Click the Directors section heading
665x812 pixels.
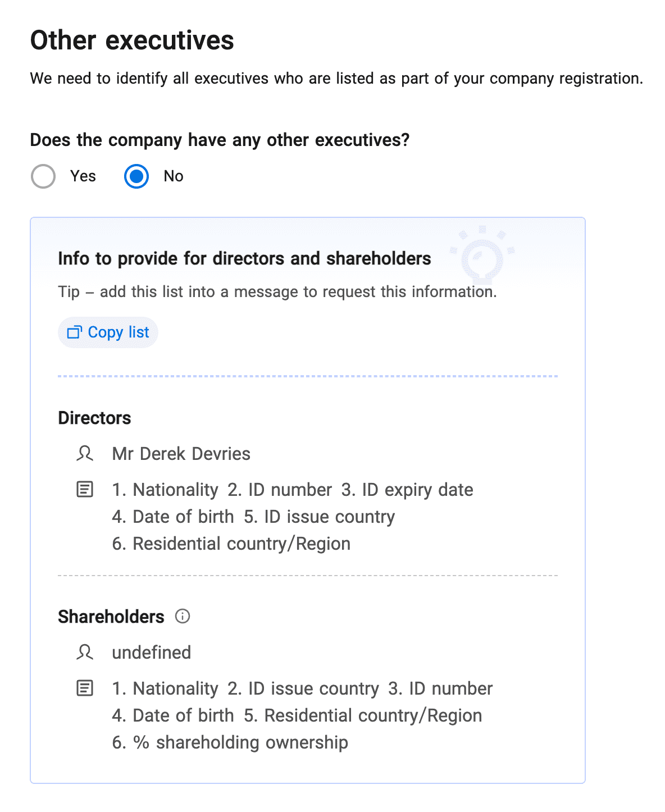tap(94, 418)
